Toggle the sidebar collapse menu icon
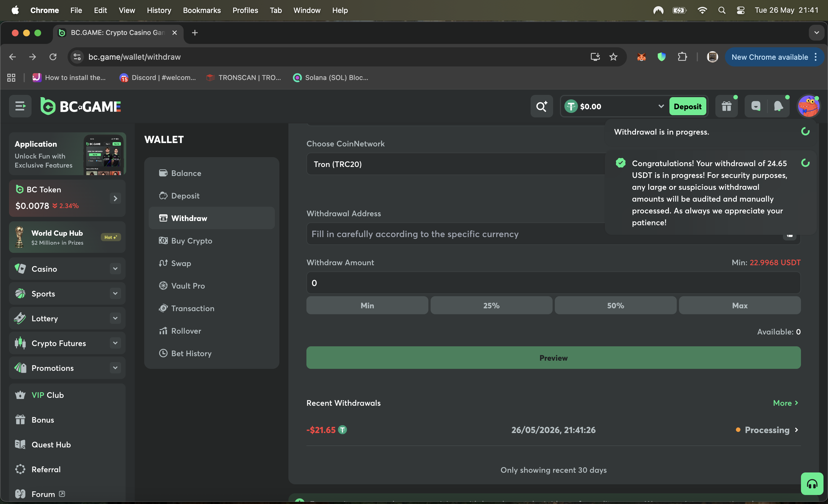The image size is (828, 504). point(20,106)
